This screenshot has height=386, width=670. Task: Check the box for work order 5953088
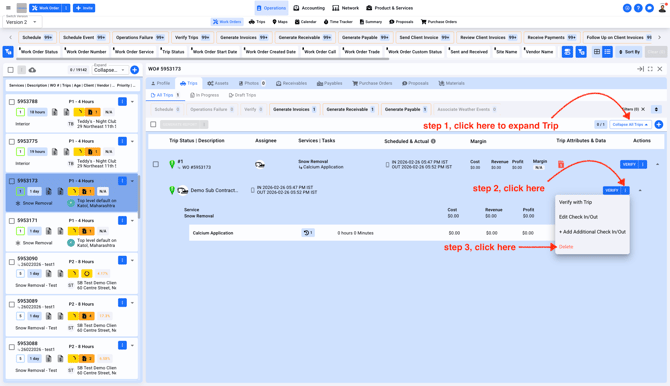point(12,347)
